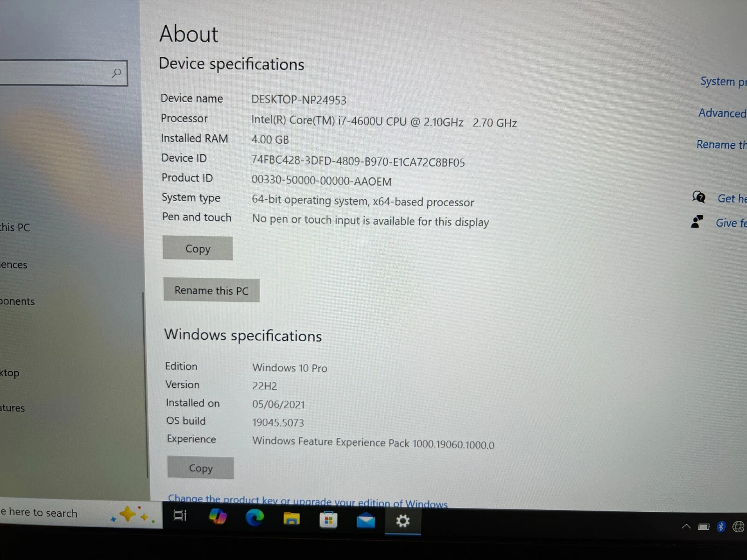The height and width of the screenshot is (560, 747).
Task: Click the Give feedback person icon
Action: tap(697, 222)
